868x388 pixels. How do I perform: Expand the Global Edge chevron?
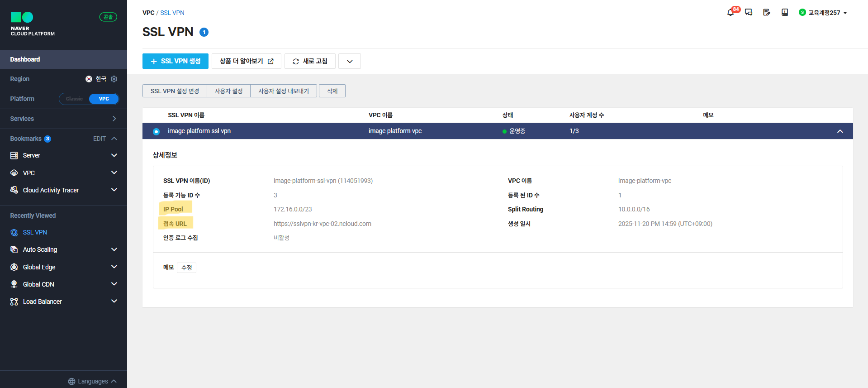click(114, 267)
